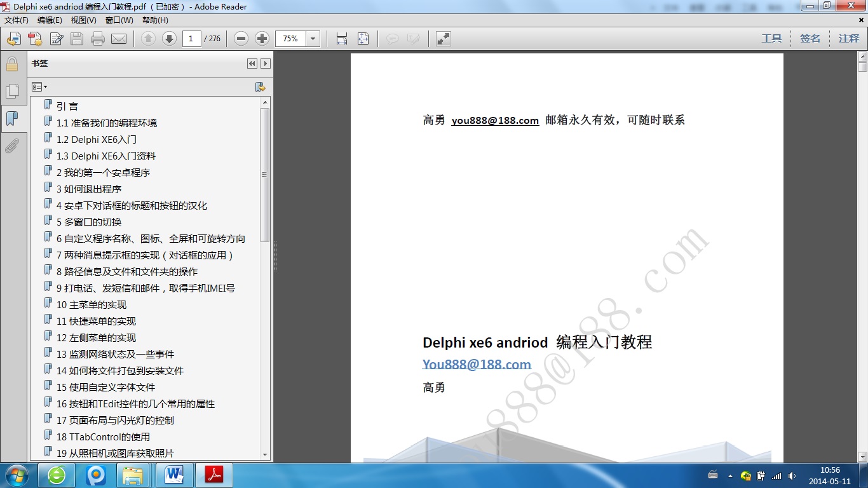
Task: Click the bookmarks list scroll-down arrow
Action: point(265,454)
